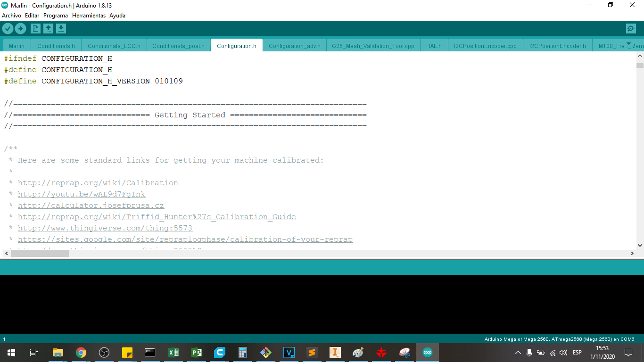Image resolution: width=644 pixels, height=362 pixels.
Task: Click the vertical scrollbar thumb in the editor
Action: (x=640, y=65)
